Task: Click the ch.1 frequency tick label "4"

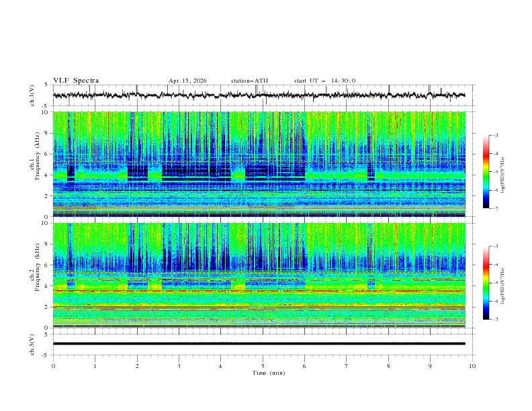Action: pyautogui.click(x=46, y=175)
